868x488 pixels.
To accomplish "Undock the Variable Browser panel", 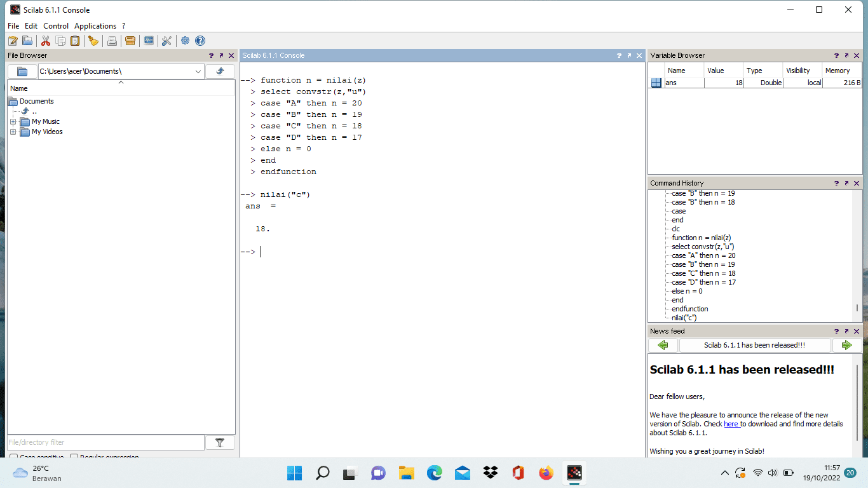I will [846, 56].
